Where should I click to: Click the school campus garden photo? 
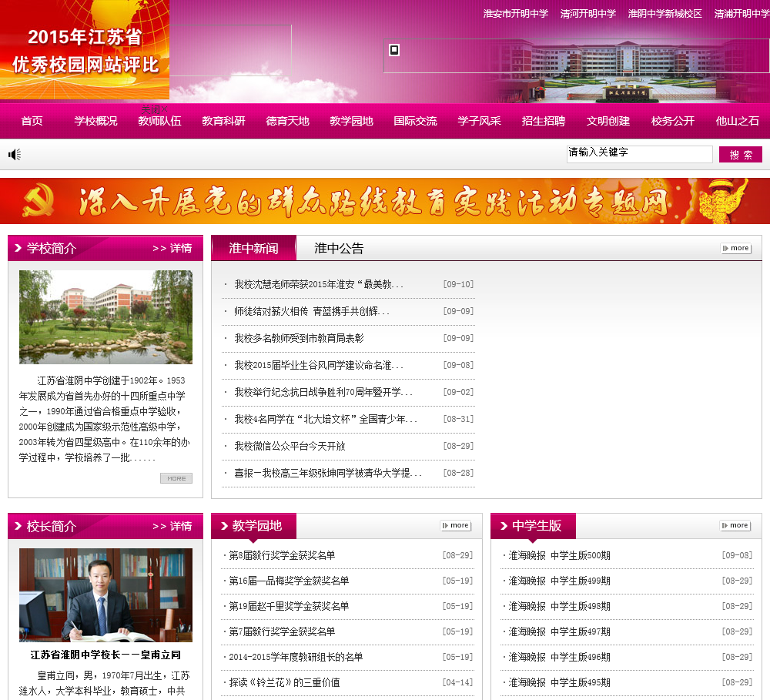(x=105, y=317)
